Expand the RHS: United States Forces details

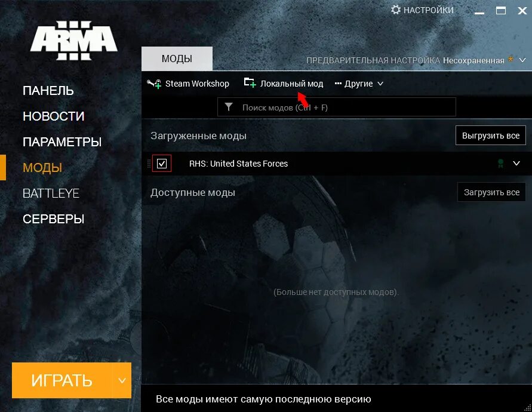tap(516, 163)
